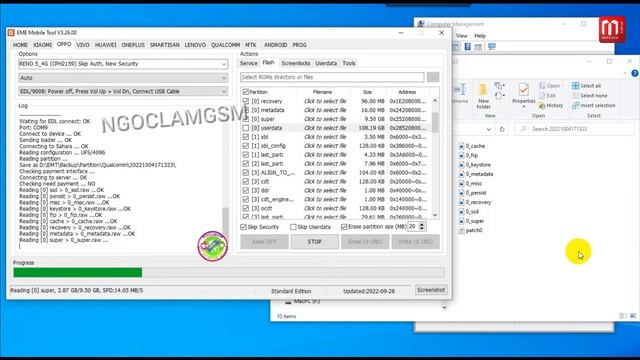The height and width of the screenshot is (360, 640).
Task: Uncheck the [1] xbl partition checkbox
Action: pos(245,137)
